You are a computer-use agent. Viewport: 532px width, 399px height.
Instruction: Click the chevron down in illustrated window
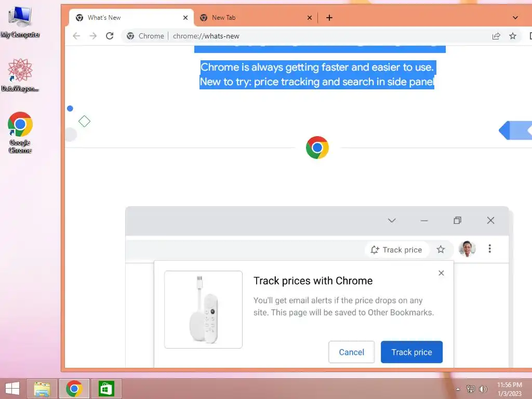[x=392, y=220]
